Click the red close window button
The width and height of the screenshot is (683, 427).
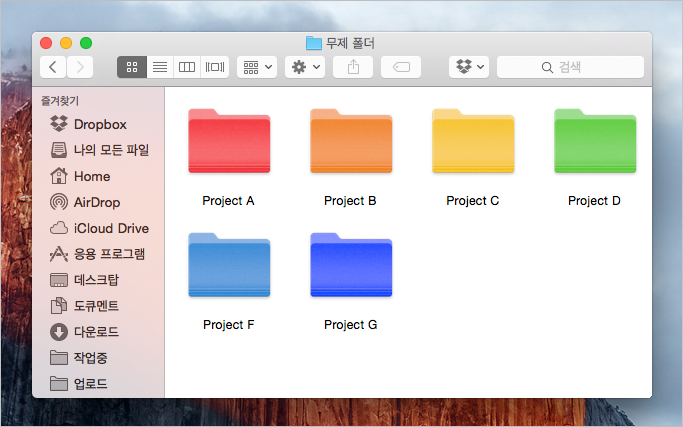click(x=46, y=43)
